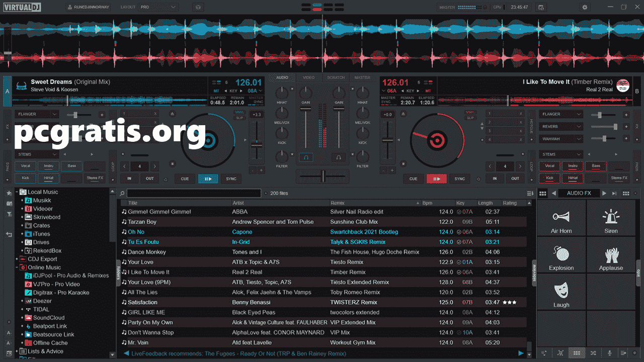Open browser list options icon right of search
The height and width of the screenshot is (362, 644).
(530, 193)
